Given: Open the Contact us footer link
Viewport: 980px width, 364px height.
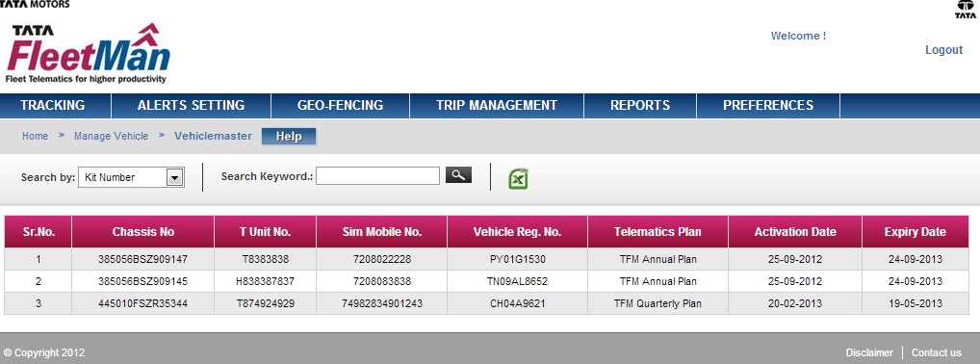Looking at the screenshot, I should point(937,352).
